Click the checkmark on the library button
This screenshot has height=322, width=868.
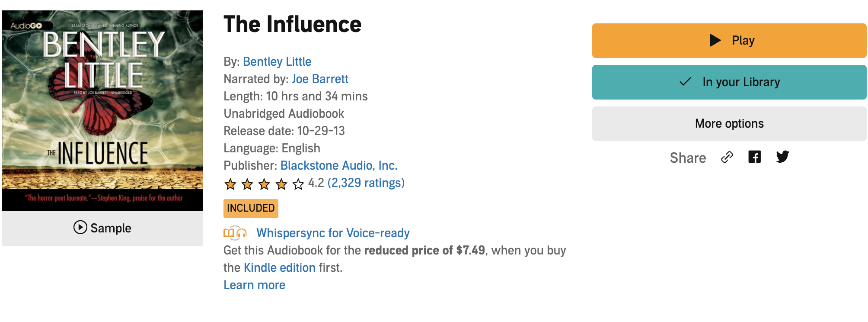point(685,82)
